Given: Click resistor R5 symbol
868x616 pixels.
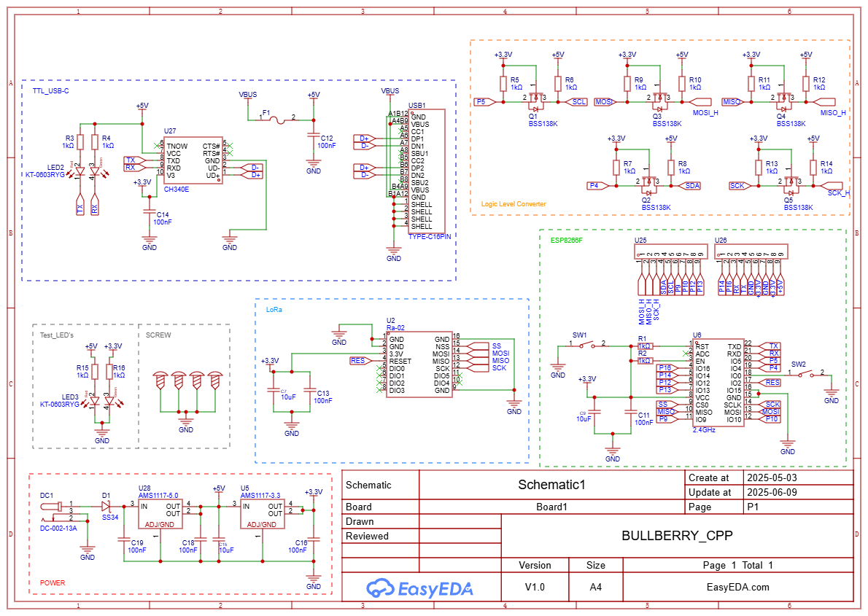Looking at the screenshot, I should point(503,84).
